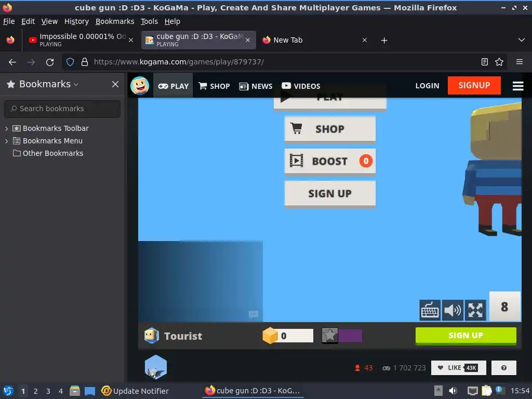
Task: Select Other Bookmarks folder
Action: [x=48, y=153]
